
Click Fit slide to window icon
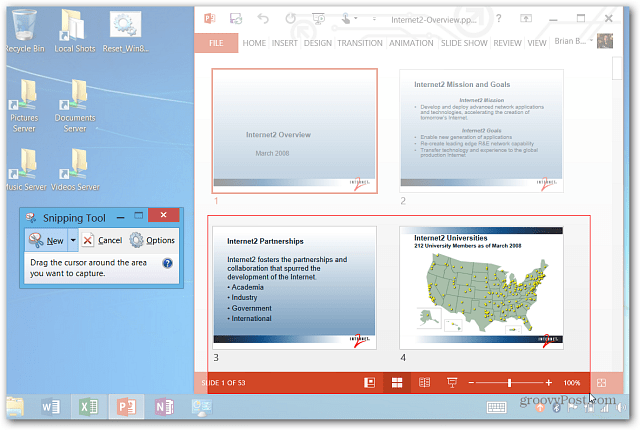point(601,383)
